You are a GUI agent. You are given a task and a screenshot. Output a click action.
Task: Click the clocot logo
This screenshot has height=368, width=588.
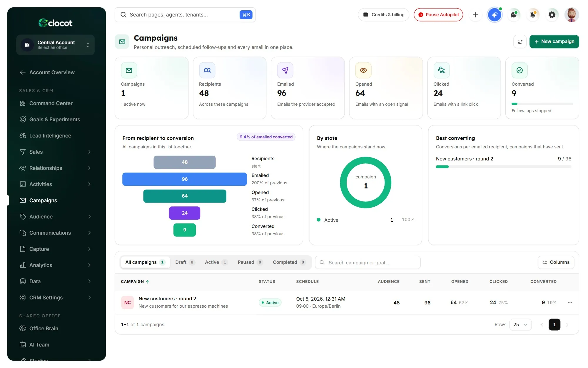click(55, 23)
